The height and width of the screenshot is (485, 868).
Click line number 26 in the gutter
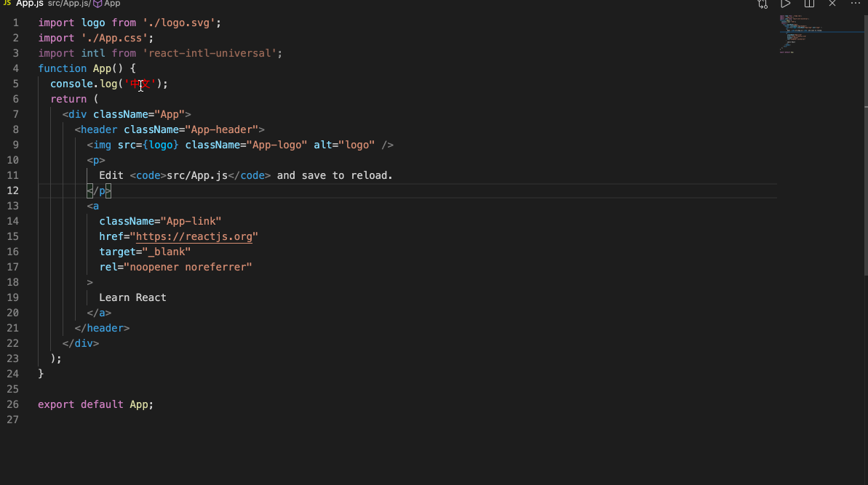(13, 404)
